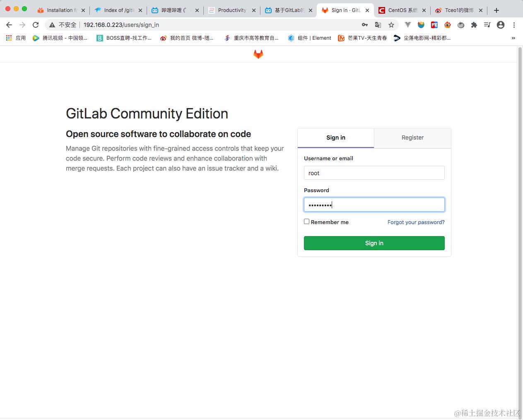Open 组件 | Element bookmark
Screen dimensions: 523x420
(309, 38)
